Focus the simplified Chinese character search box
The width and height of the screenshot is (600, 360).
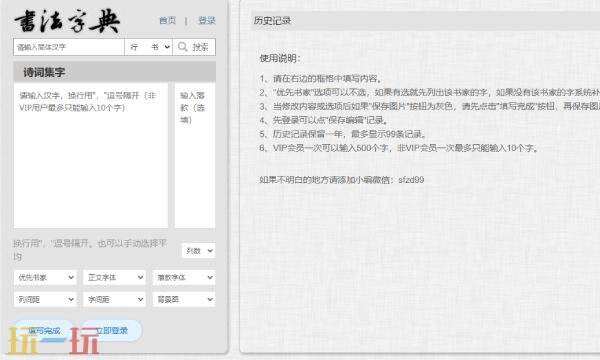tap(69, 47)
